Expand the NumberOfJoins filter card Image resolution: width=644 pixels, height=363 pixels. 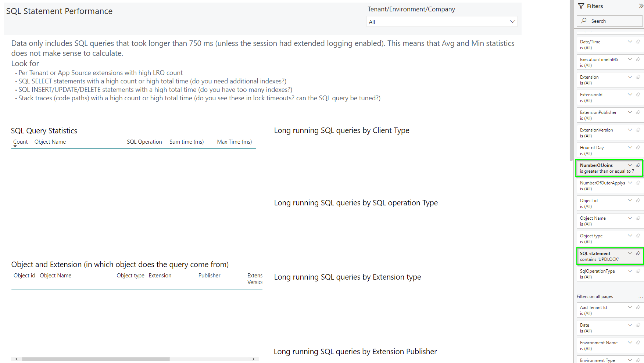click(x=630, y=165)
